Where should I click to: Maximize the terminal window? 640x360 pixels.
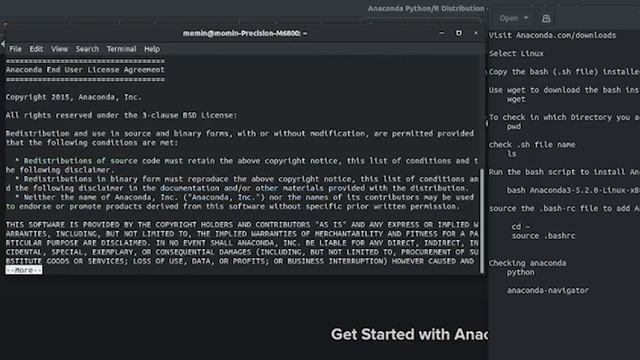coord(459,33)
